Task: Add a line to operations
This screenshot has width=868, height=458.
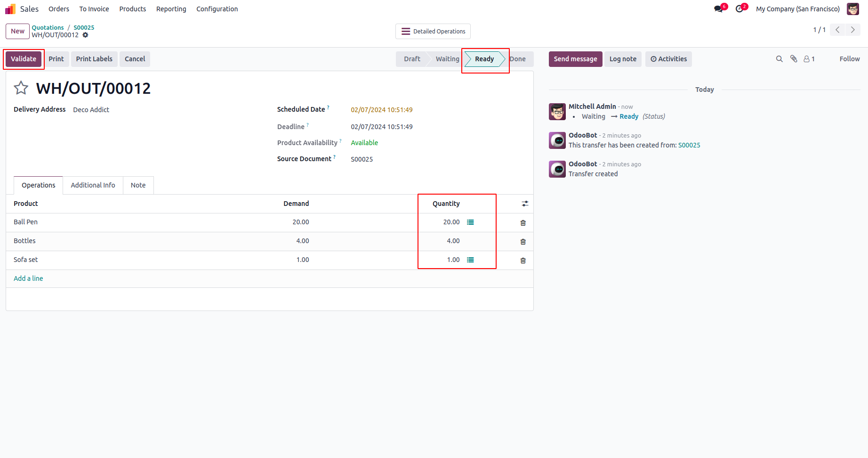Action: (x=28, y=278)
